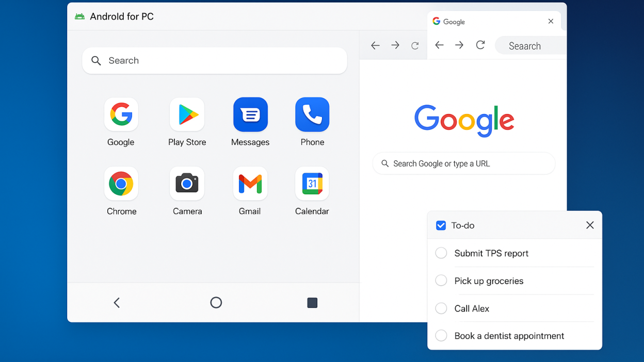
Task: Tap the Android home circle button
Action: pyautogui.click(x=216, y=303)
